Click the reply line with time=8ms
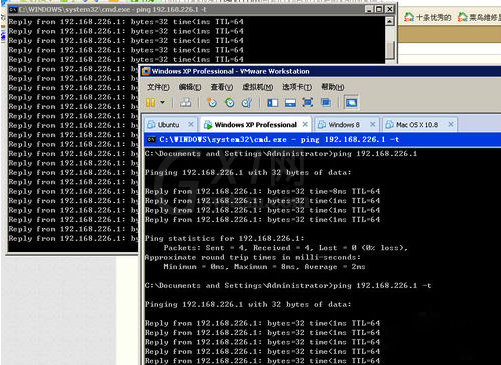 (x=262, y=191)
